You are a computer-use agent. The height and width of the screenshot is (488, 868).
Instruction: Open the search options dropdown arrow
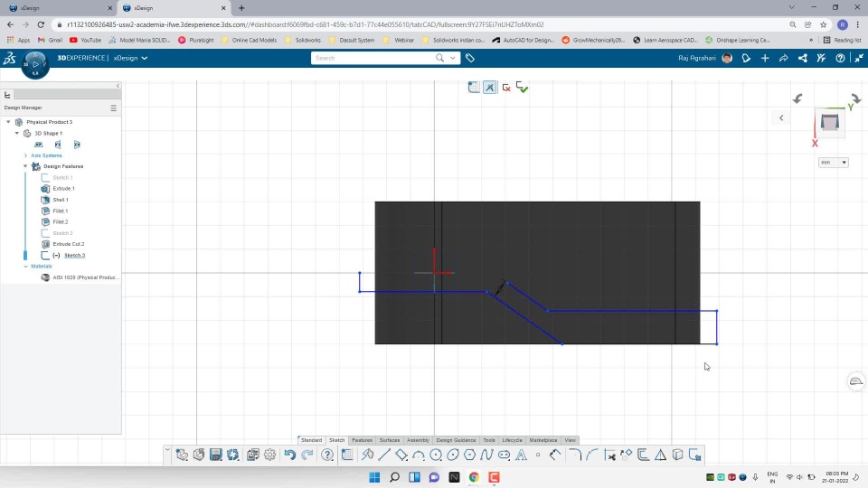click(453, 58)
